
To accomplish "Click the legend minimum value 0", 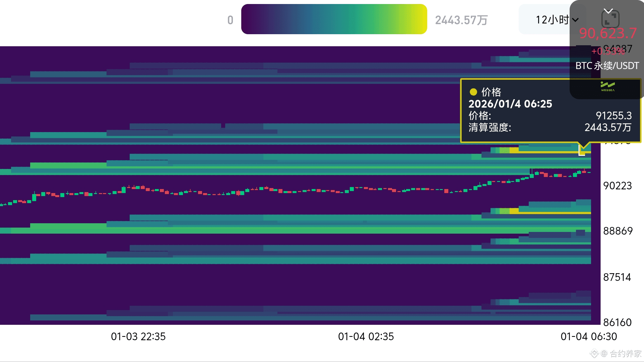I will pos(230,20).
